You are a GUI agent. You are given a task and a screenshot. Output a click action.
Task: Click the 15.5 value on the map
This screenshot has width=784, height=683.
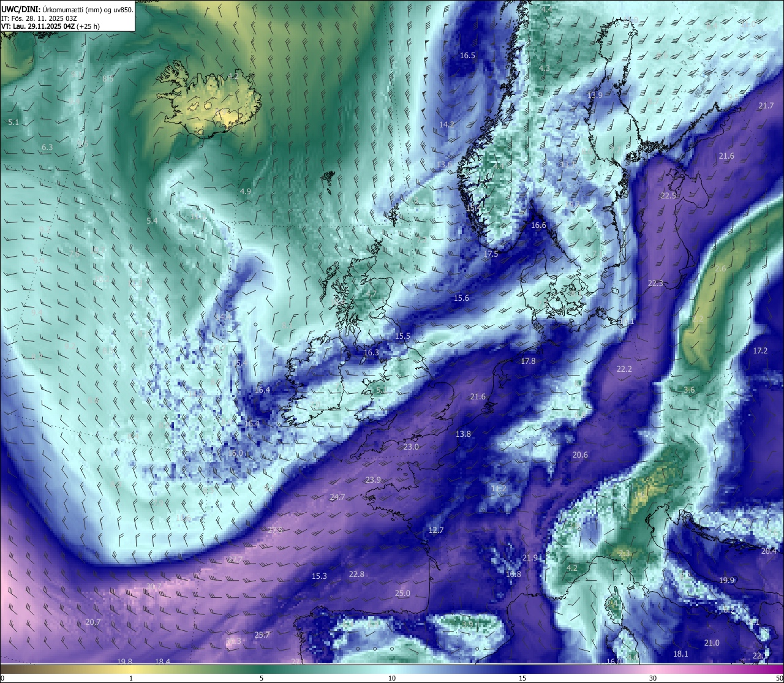[402, 336]
